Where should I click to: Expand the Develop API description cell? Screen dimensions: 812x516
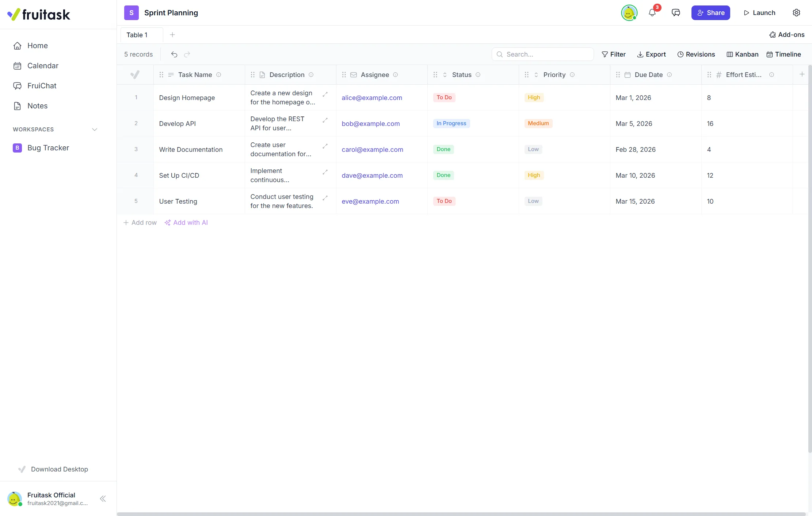coord(325,120)
